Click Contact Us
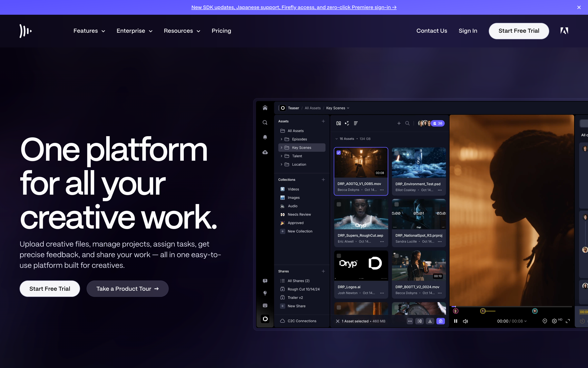This screenshot has height=368, width=588. (x=432, y=31)
